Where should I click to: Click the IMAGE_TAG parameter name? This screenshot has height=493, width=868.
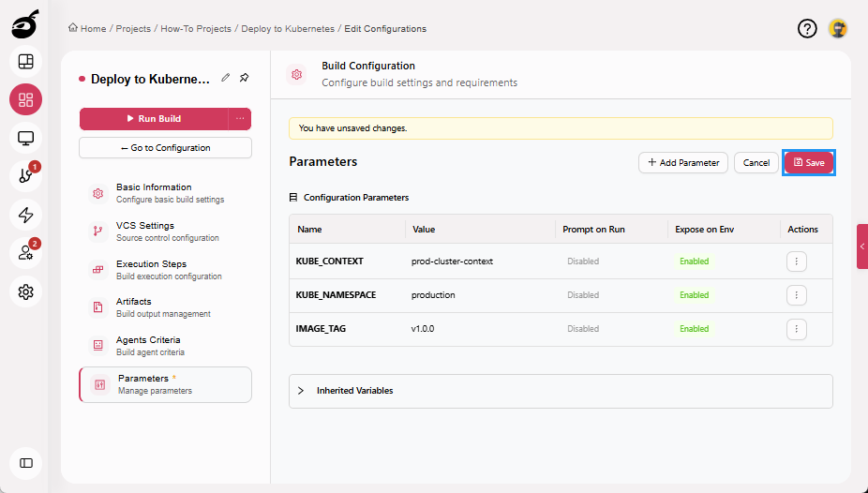[321, 329]
